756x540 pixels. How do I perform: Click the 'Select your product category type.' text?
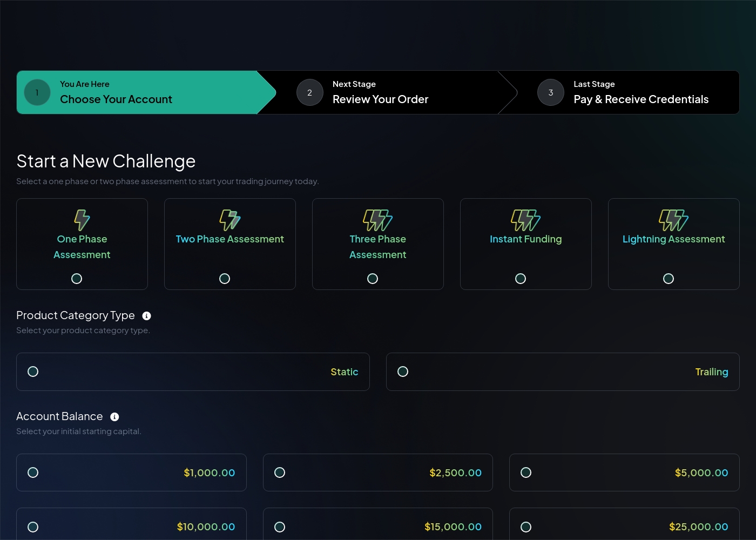click(x=83, y=330)
